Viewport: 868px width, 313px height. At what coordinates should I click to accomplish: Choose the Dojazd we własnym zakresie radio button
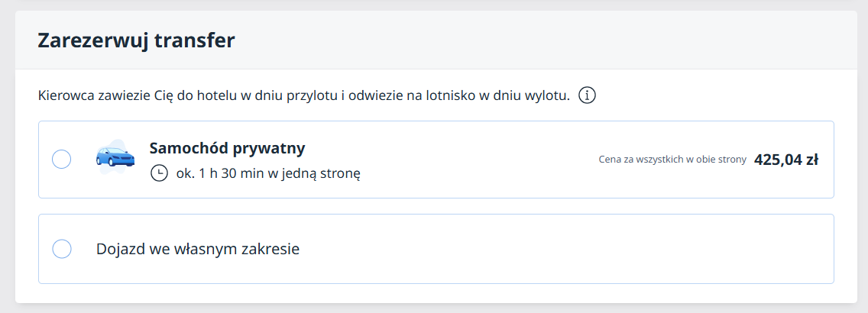(x=61, y=249)
